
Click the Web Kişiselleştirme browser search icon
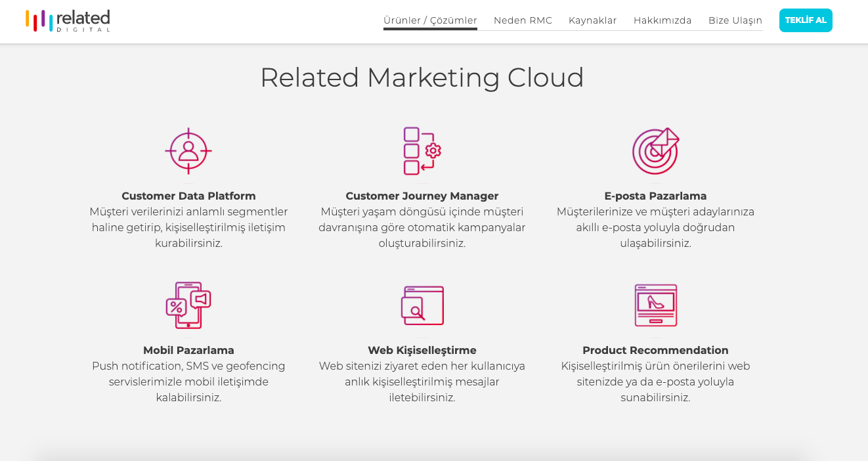coord(422,305)
